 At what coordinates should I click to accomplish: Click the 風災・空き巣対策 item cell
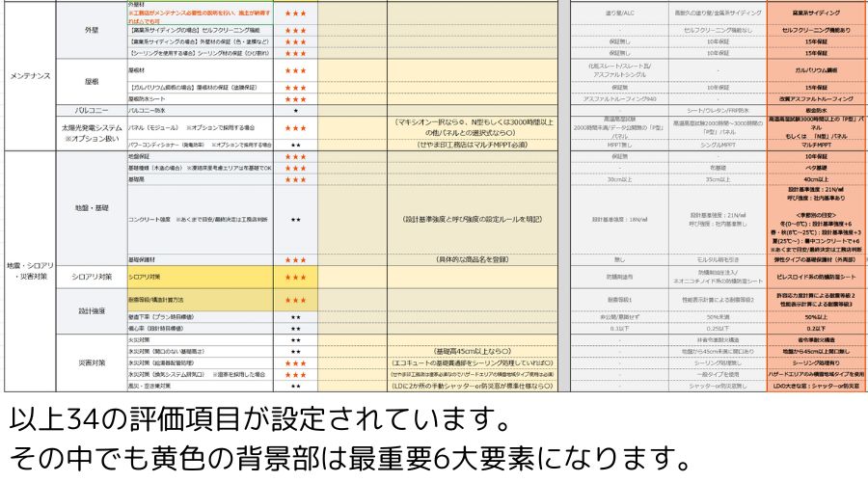pos(201,386)
